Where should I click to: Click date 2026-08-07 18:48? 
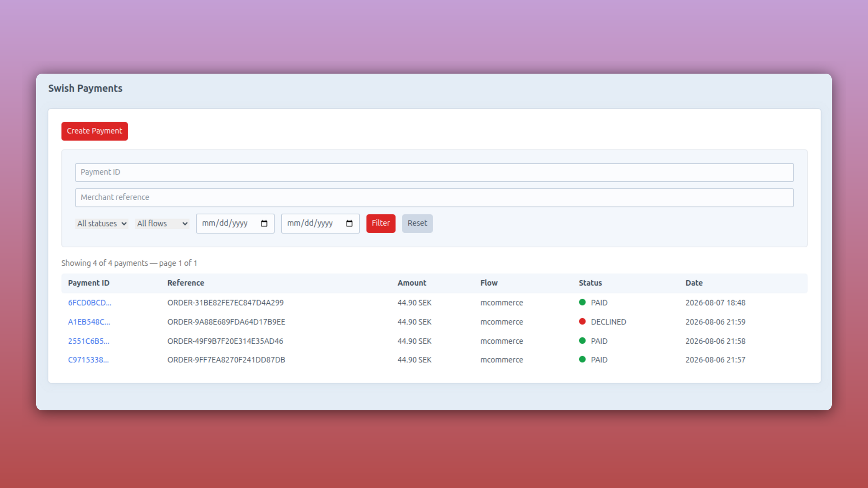click(715, 303)
